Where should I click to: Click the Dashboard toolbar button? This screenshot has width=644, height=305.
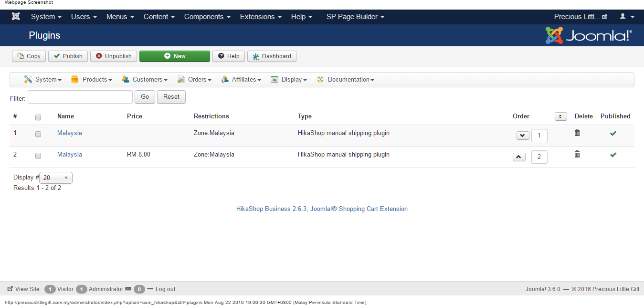272,56
